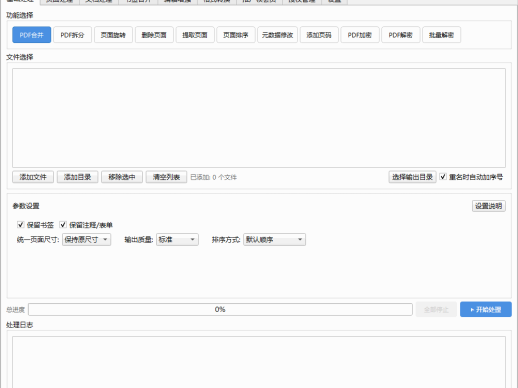Image resolution: width=518 pixels, height=388 pixels.
Task: Open the 设置说明 help button
Action: [489, 206]
